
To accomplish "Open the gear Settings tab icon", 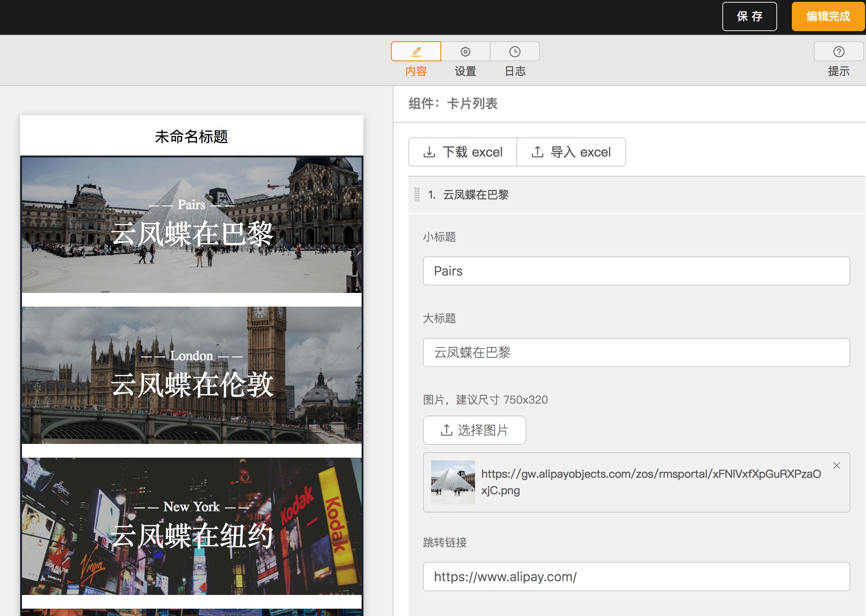I will pyautogui.click(x=465, y=51).
